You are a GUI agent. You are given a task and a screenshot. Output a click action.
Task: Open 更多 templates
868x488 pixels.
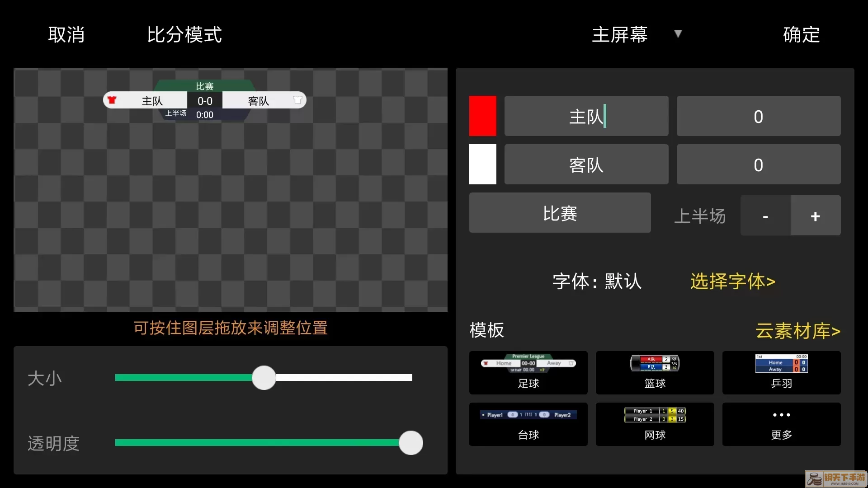pyautogui.click(x=781, y=424)
